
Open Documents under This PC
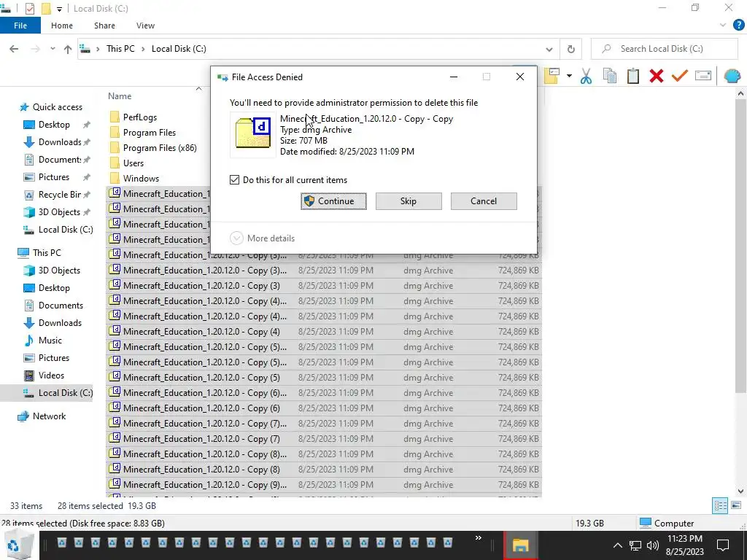[61, 306]
